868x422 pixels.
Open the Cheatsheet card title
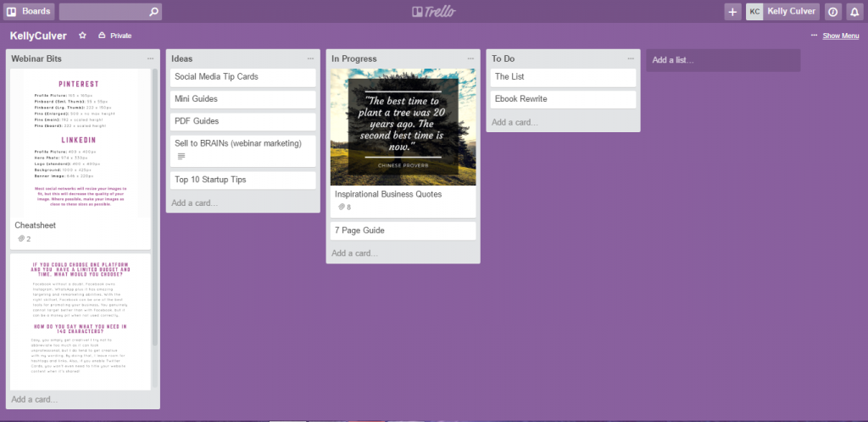36,225
